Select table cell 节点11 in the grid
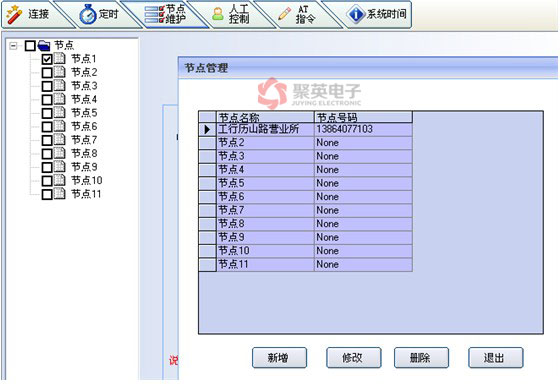 click(x=265, y=265)
